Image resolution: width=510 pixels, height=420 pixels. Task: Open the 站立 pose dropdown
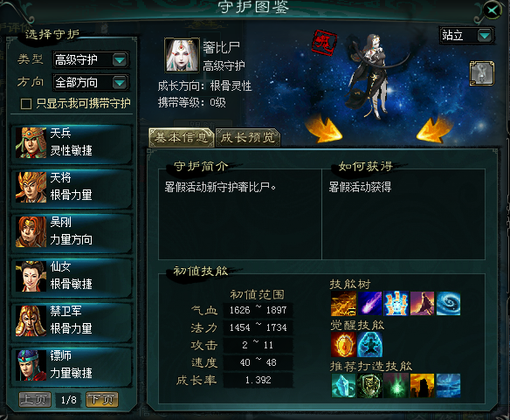coord(466,35)
